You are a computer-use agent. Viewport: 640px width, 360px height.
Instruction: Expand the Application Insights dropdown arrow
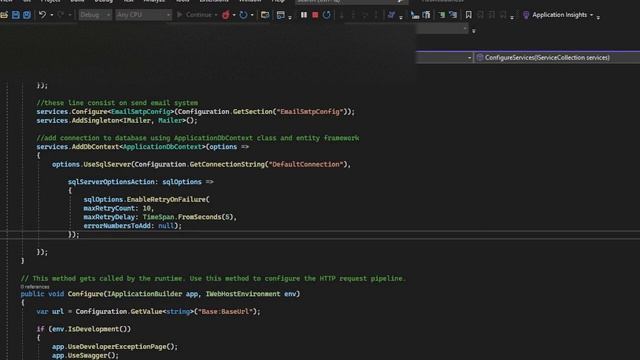click(x=591, y=15)
